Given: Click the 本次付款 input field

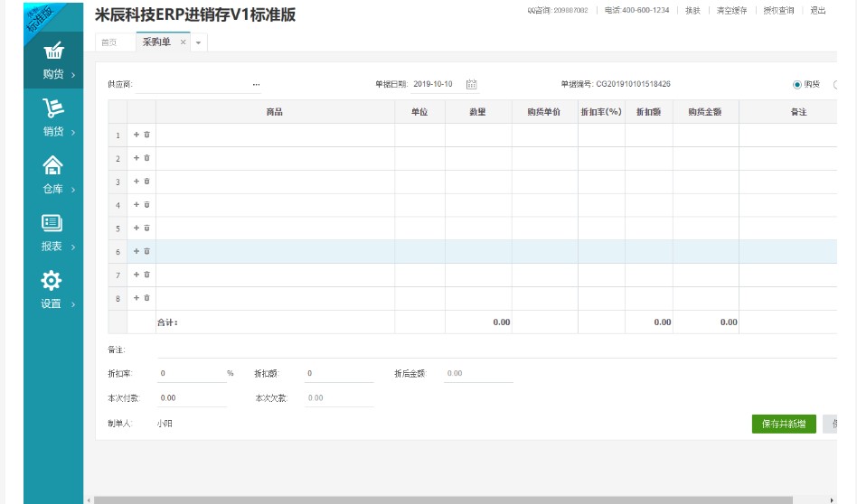Looking at the screenshot, I should pyautogui.click(x=190, y=397).
